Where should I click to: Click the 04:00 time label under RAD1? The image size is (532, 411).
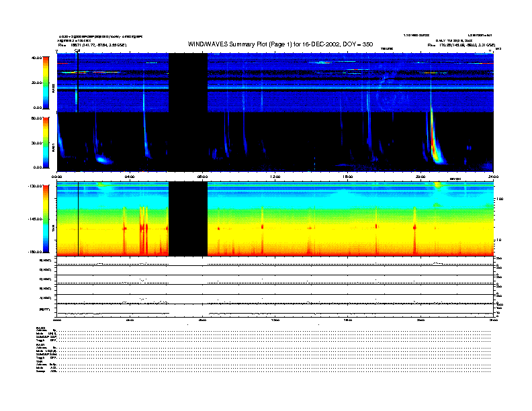pyautogui.click(x=130, y=177)
